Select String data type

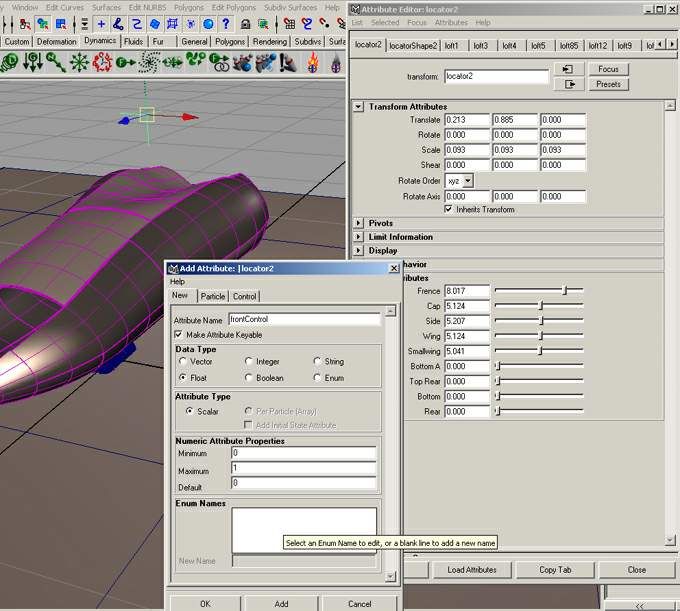tap(317, 361)
